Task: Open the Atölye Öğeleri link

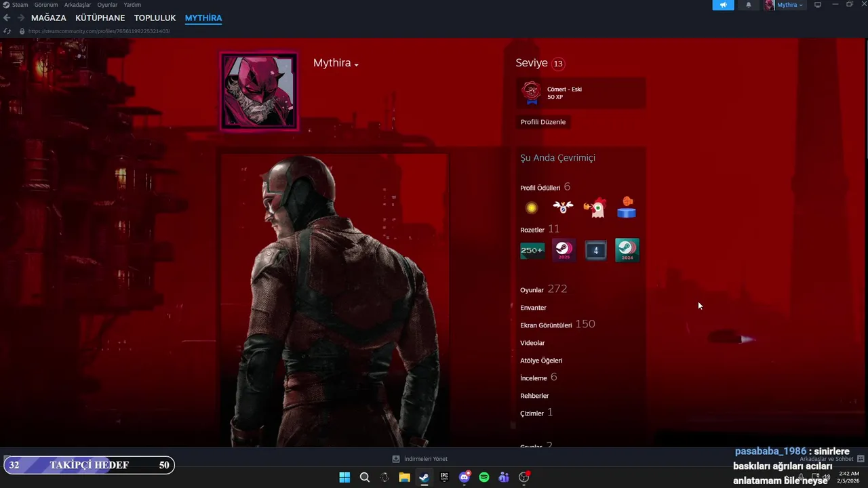Action: point(541,361)
